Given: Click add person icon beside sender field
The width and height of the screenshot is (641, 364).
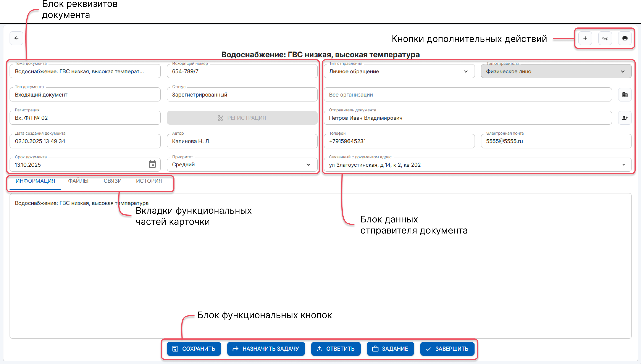Looking at the screenshot, I should 625,118.
